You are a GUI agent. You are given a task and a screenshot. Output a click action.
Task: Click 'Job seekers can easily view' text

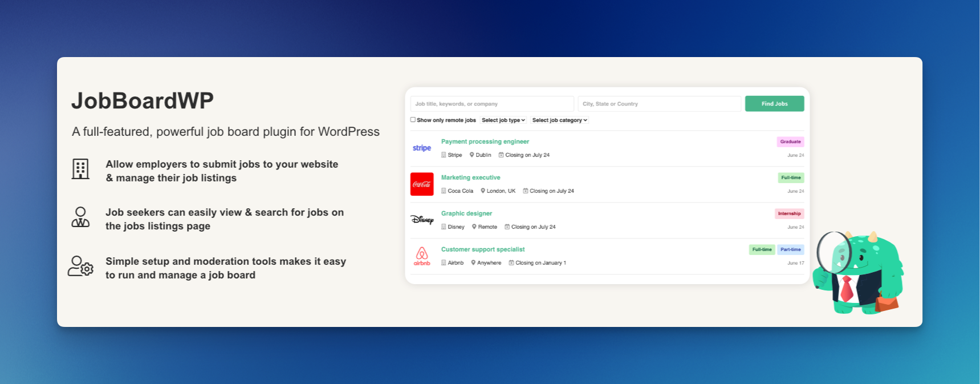click(225, 219)
